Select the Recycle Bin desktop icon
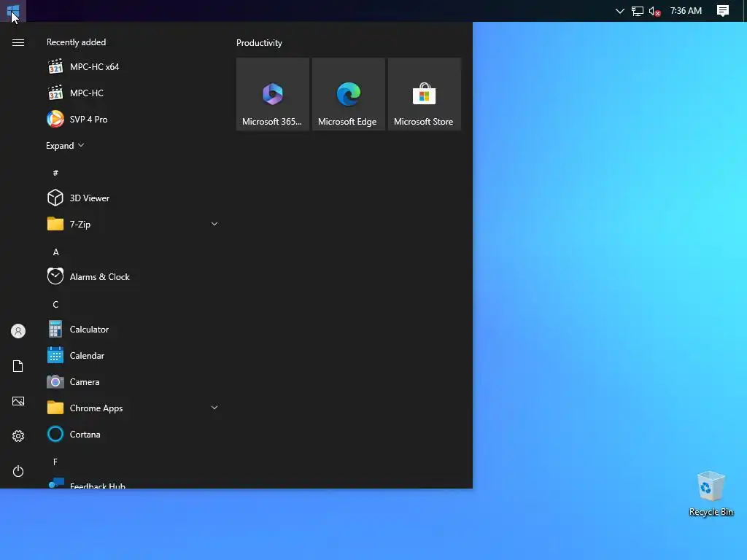The image size is (747, 560). pyautogui.click(x=711, y=494)
